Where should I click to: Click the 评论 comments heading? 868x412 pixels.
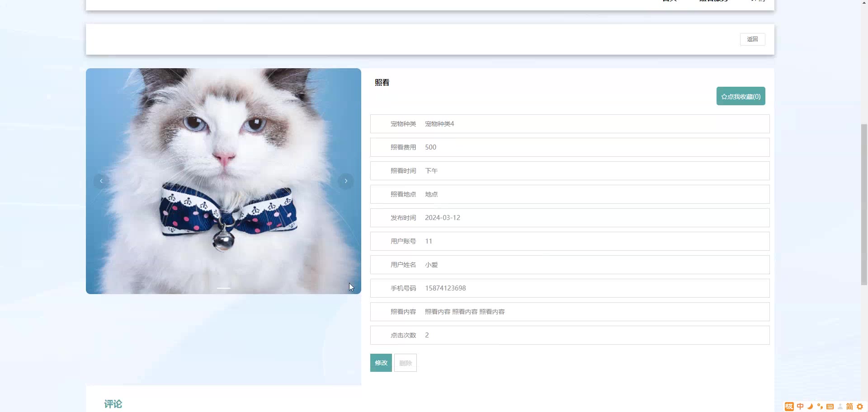tap(113, 404)
